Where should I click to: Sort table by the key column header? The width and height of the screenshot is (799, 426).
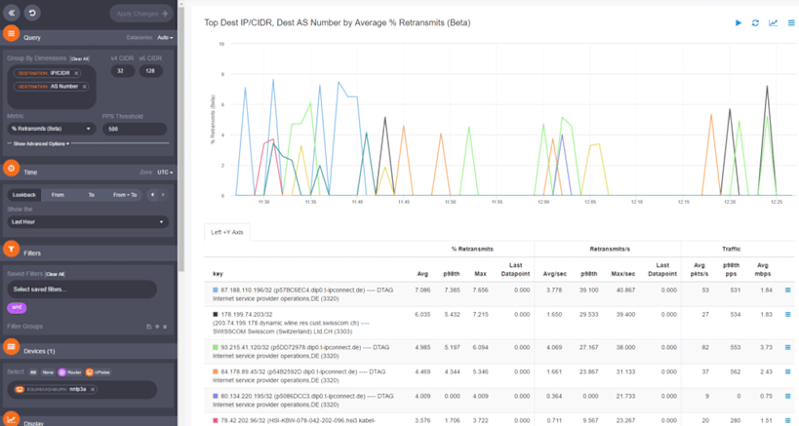[218, 274]
